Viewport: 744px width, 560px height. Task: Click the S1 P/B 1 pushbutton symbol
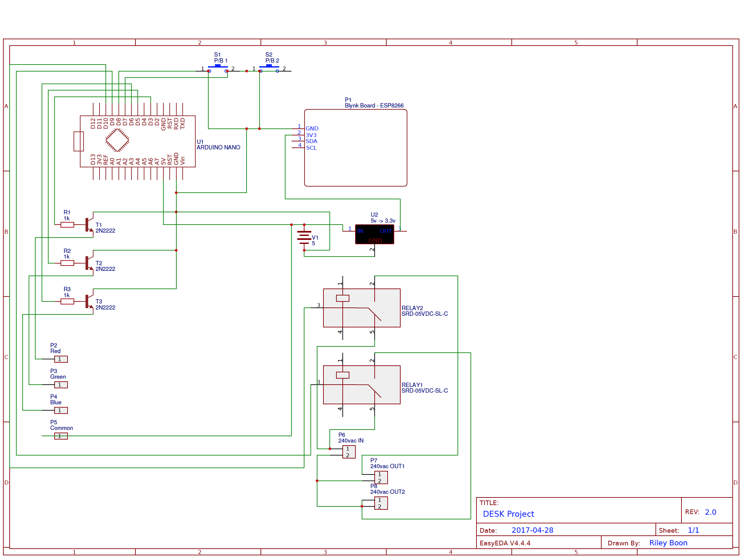pyautogui.click(x=218, y=69)
